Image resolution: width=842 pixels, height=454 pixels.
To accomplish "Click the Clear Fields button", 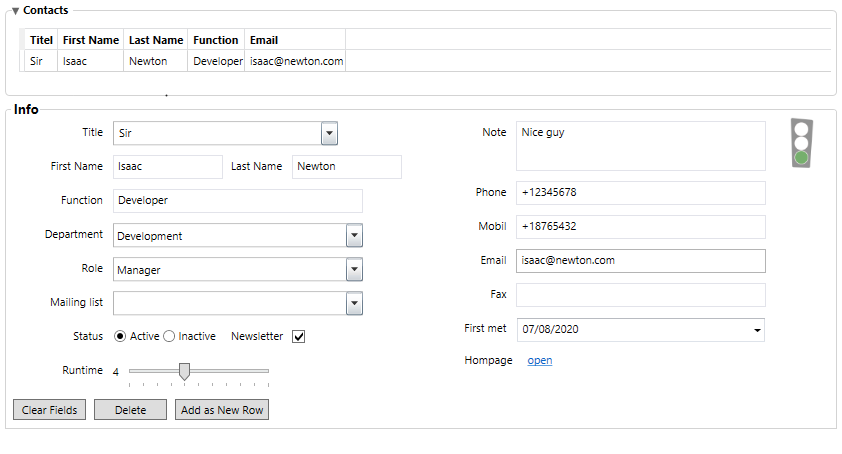I will coord(49,409).
